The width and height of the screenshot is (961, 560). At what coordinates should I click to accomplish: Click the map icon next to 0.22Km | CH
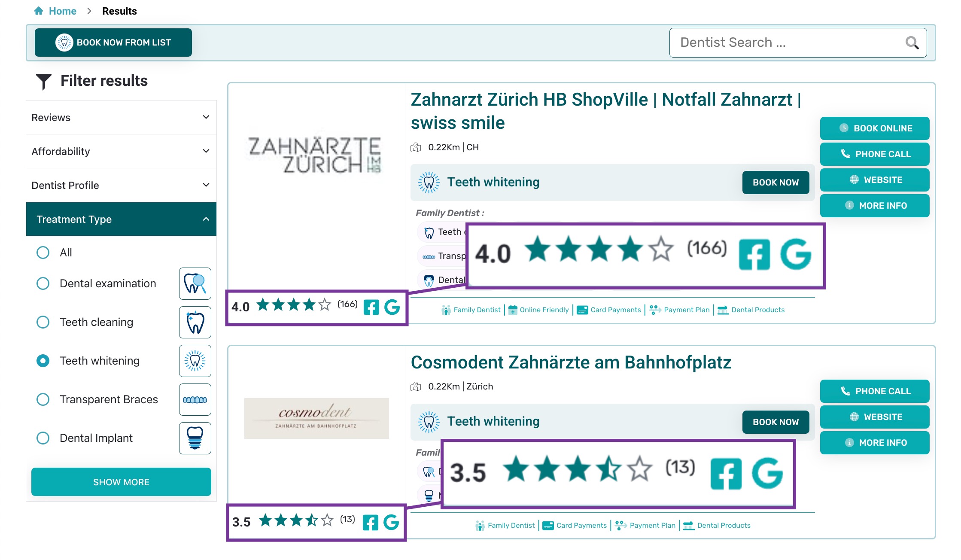[416, 147]
